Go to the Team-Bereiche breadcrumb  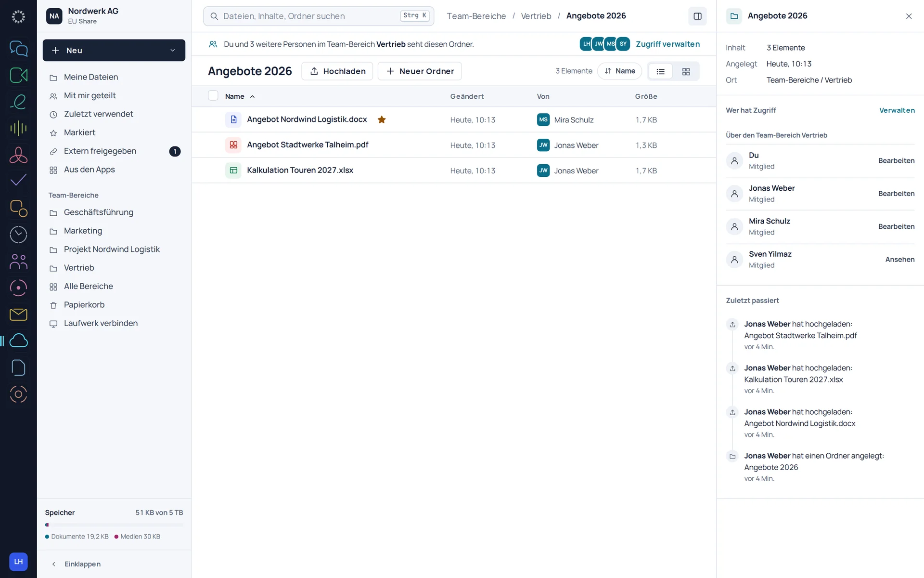476,16
